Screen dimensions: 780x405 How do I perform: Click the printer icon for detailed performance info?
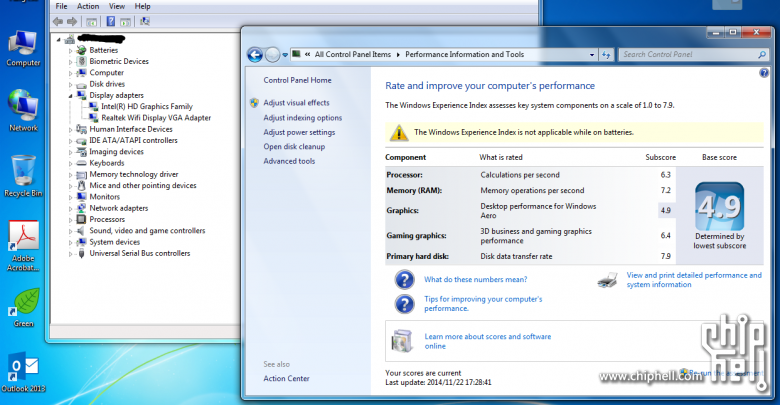click(x=607, y=280)
